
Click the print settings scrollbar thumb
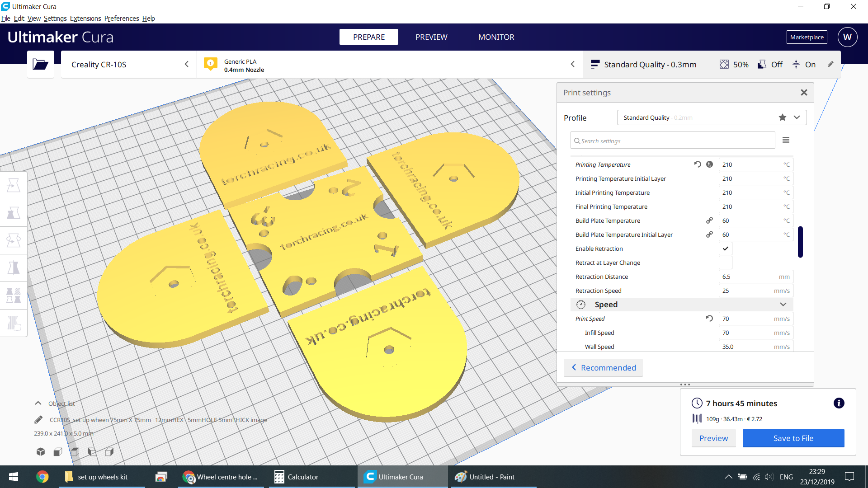pos(800,242)
